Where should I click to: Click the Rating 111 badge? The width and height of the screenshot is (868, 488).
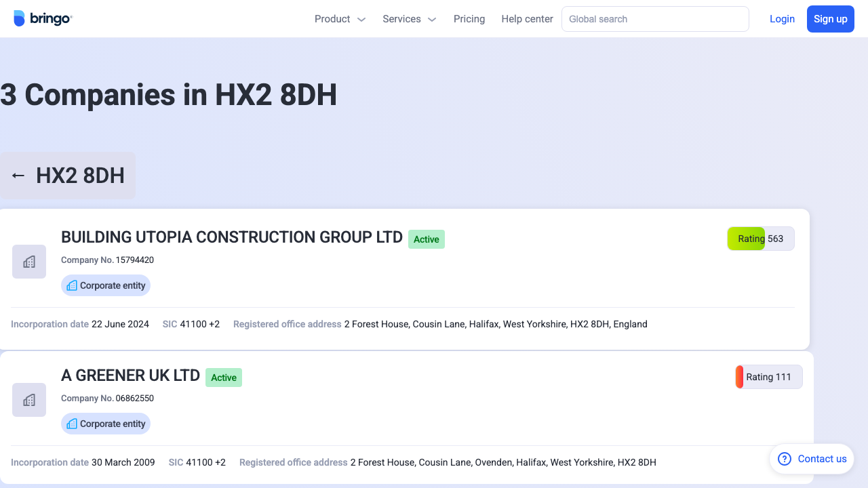pos(768,377)
